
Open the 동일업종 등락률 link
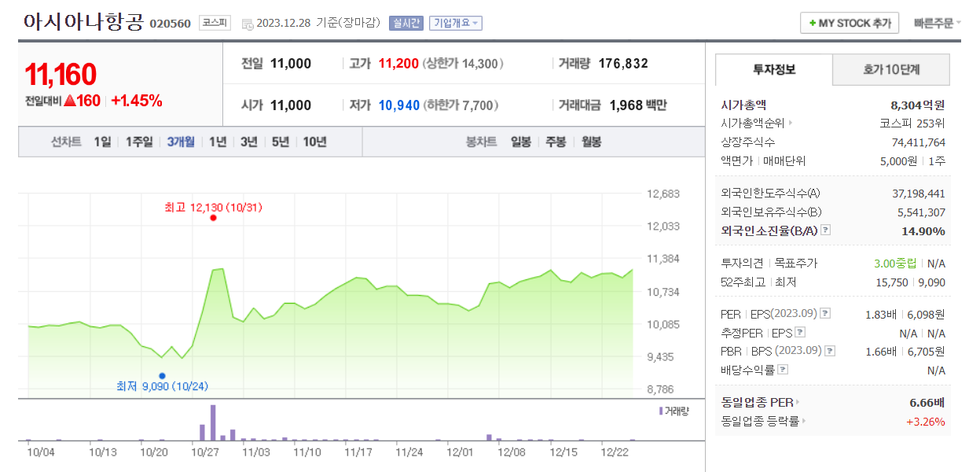(x=762, y=421)
